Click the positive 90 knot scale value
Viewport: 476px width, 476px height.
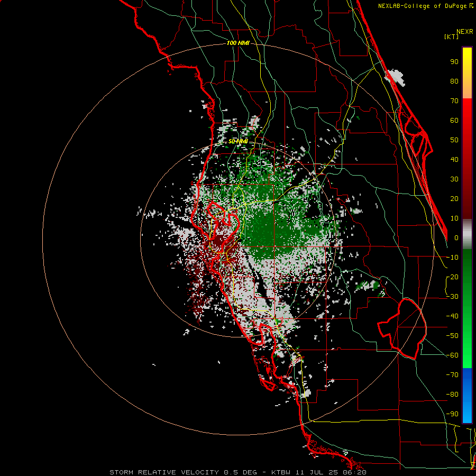coord(454,62)
